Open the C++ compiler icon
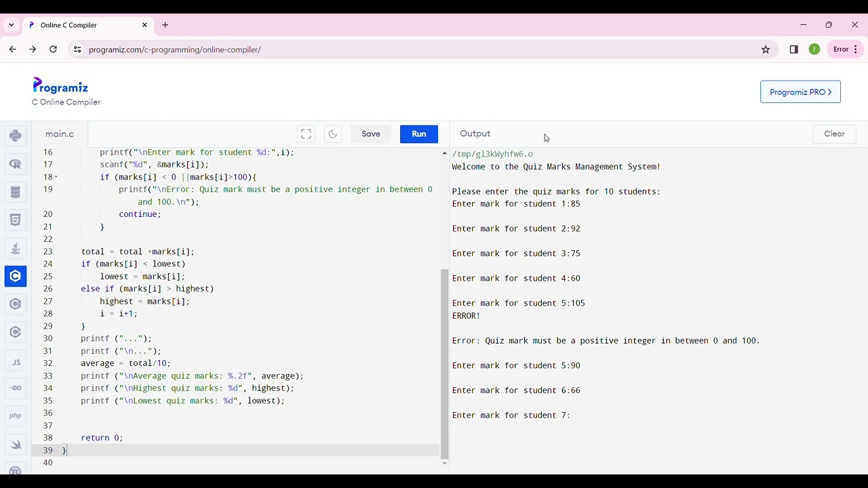 pyautogui.click(x=16, y=304)
